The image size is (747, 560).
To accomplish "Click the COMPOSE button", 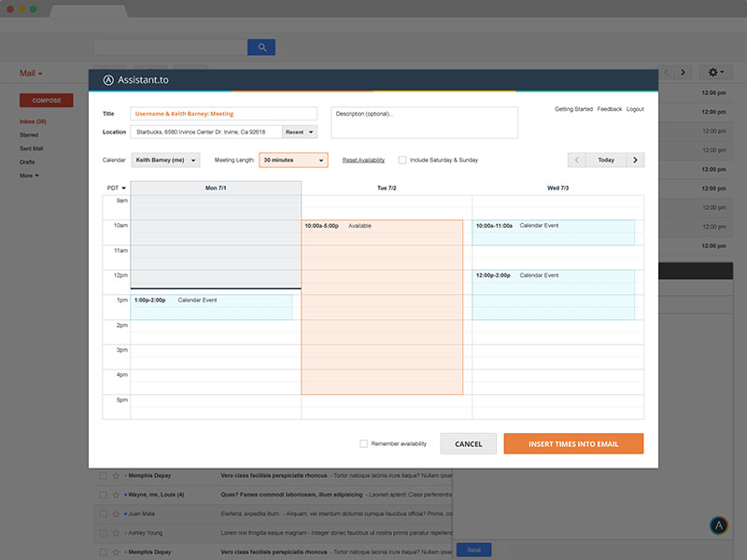I will (46, 101).
